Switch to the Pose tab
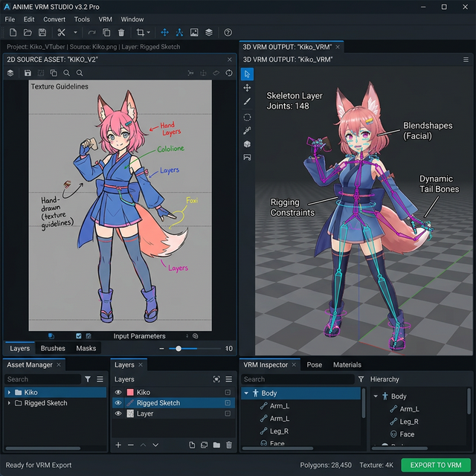Viewport: 476px width, 476px height. coord(314,364)
